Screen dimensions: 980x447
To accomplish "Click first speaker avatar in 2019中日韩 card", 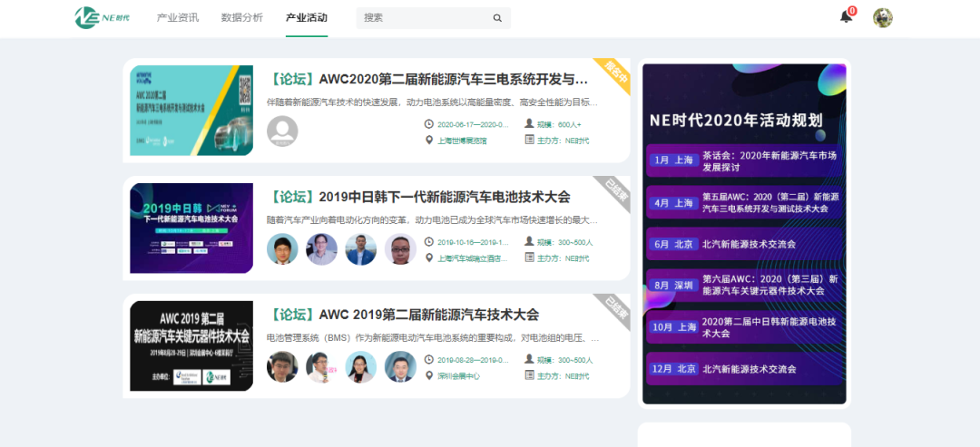I will pos(282,249).
